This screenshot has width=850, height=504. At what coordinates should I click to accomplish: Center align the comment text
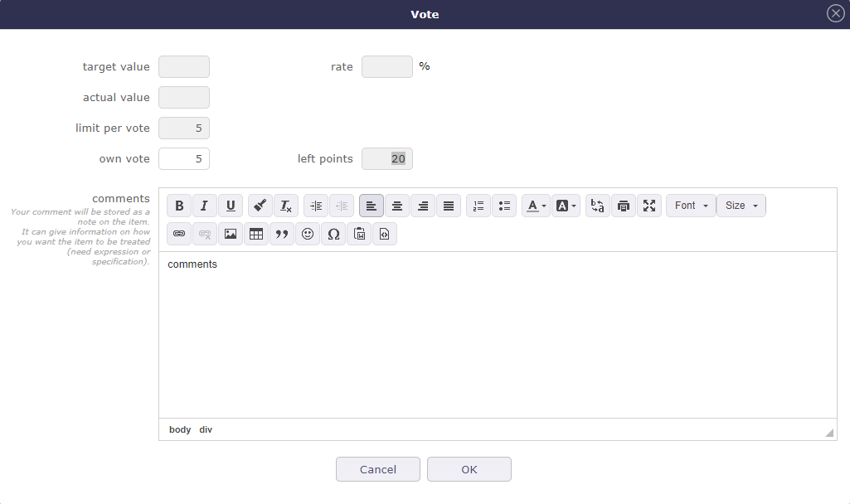click(x=397, y=206)
